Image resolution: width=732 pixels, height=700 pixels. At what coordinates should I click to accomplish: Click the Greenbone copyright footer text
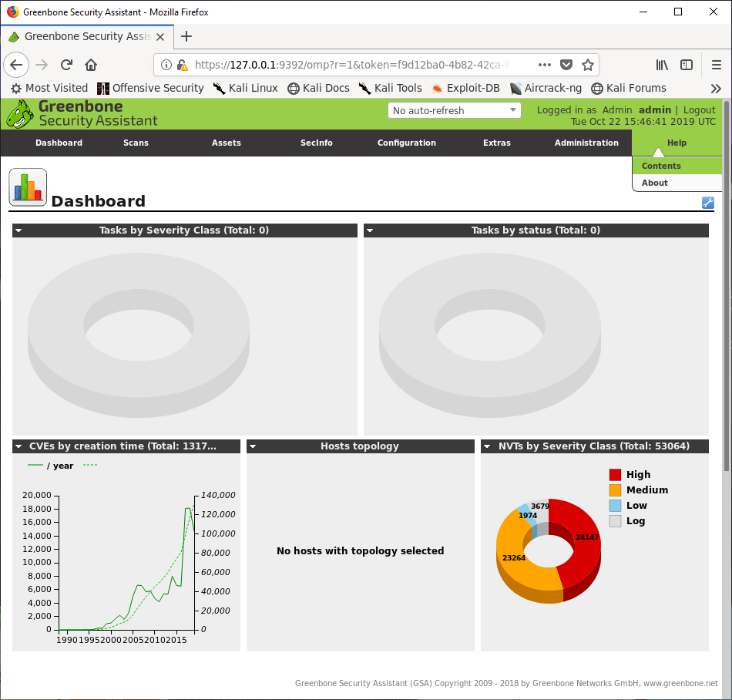[x=506, y=683]
